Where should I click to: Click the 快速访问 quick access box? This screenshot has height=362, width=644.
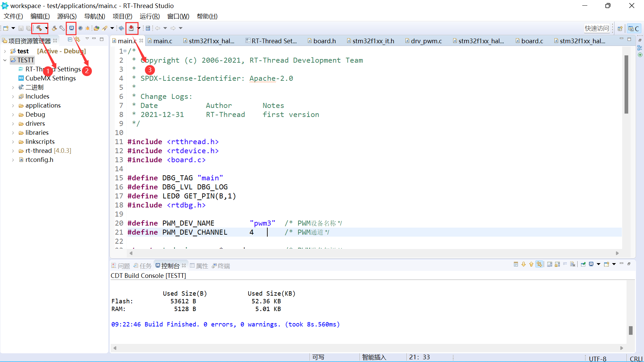tap(597, 28)
